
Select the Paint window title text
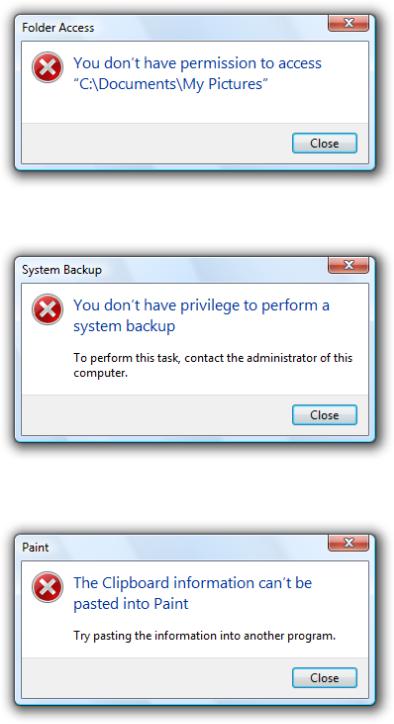tap(36, 548)
